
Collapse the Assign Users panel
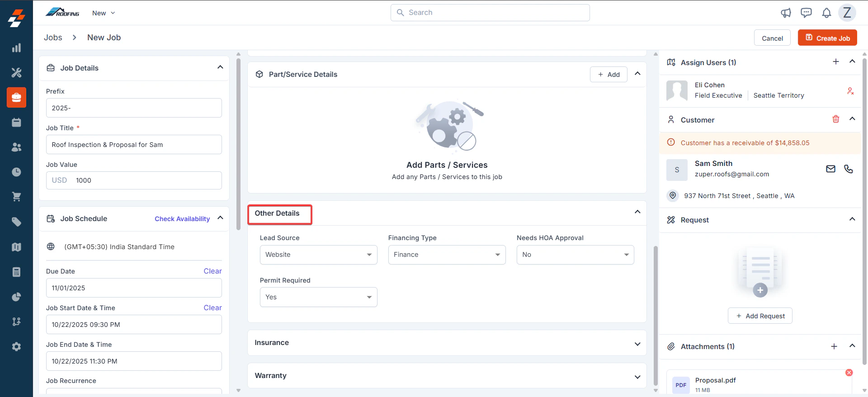852,61
